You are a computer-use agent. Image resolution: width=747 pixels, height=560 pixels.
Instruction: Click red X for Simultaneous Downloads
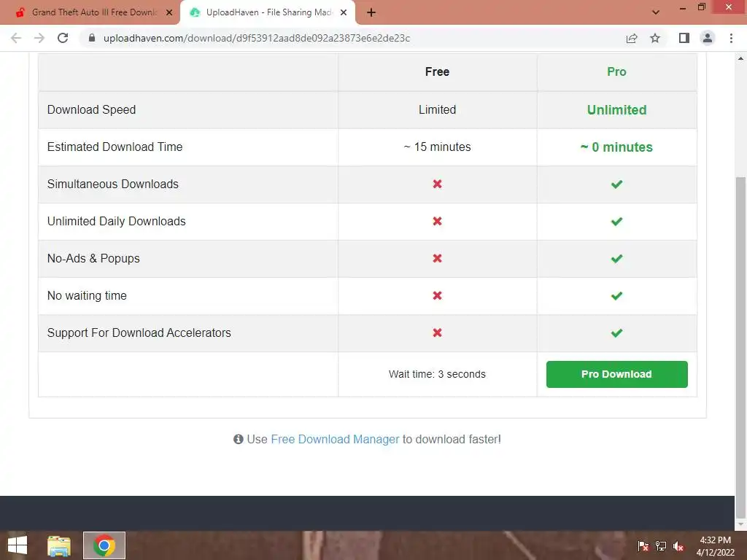438,184
